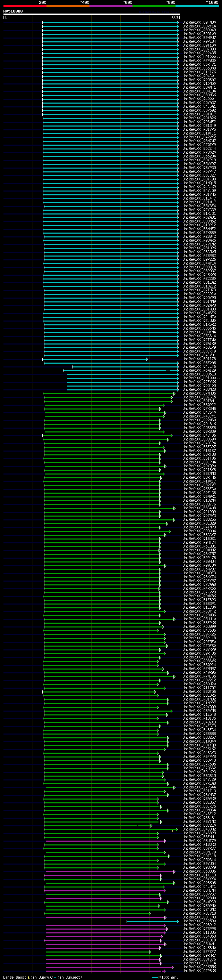This screenshot has width=222, height=980.
Task: Select hit label UniRef100_A8J718
Action: pos(199,913)
